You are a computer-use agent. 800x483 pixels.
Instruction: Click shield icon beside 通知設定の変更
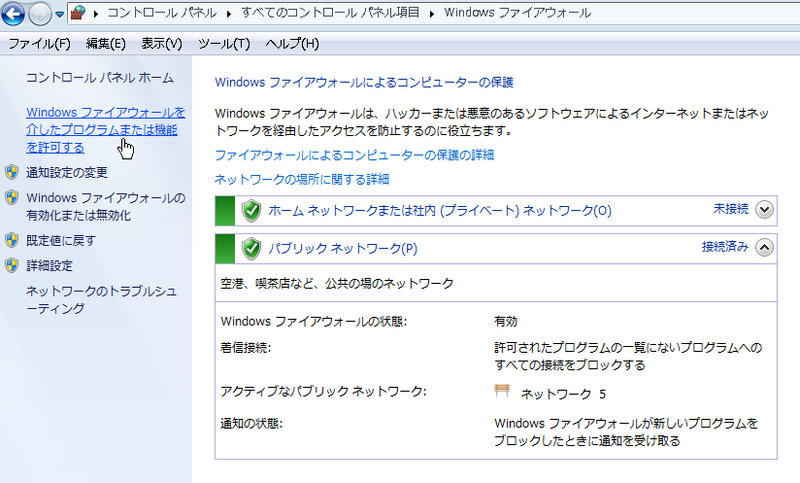point(12,172)
